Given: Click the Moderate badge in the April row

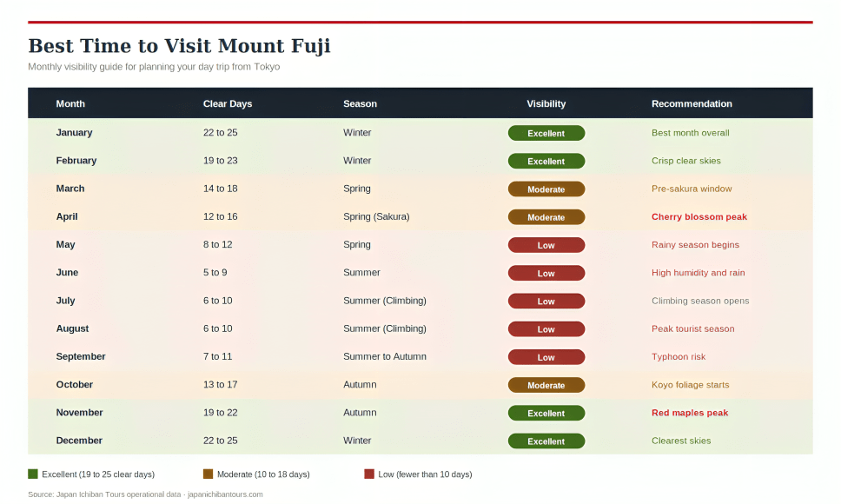Looking at the screenshot, I should tap(546, 217).
